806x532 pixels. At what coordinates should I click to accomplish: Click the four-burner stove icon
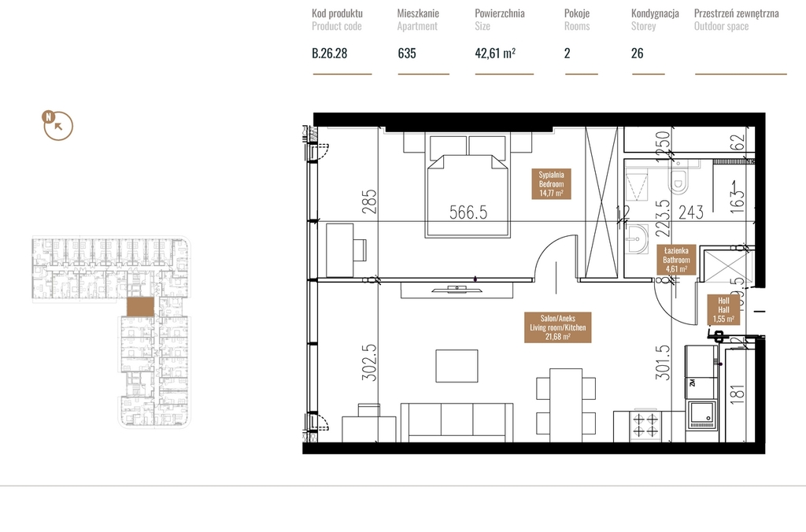click(645, 426)
